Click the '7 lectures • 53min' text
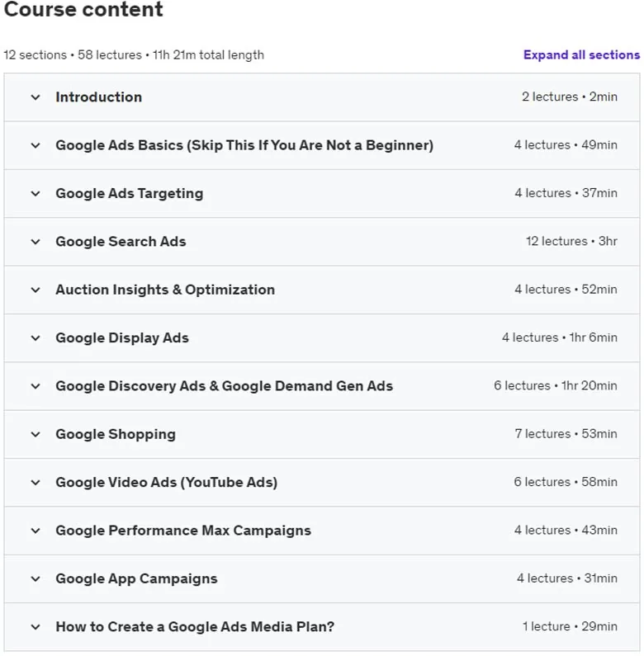The height and width of the screenshot is (656, 644). [566, 433]
